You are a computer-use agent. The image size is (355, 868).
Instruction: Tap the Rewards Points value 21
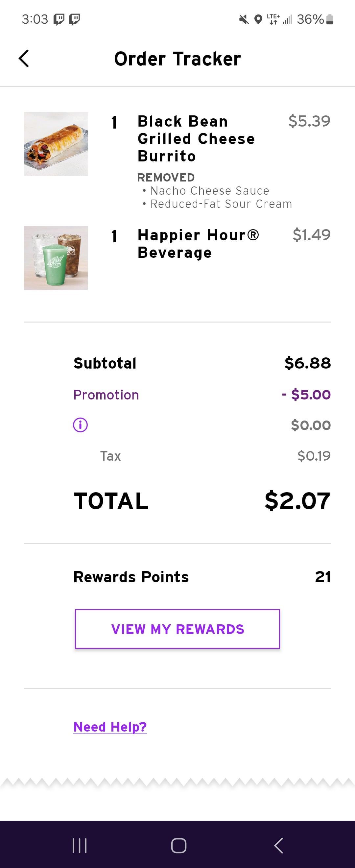[323, 577]
